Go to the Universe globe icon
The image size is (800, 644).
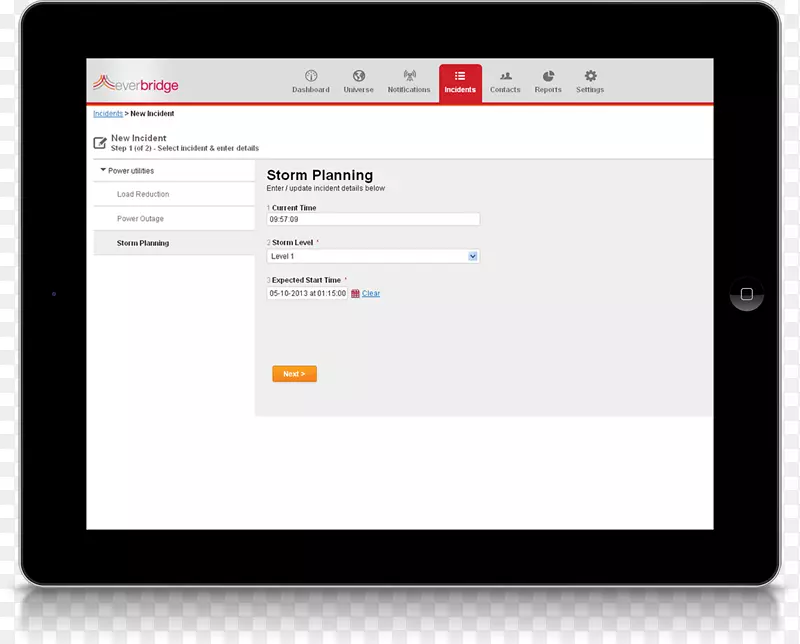pos(358,81)
